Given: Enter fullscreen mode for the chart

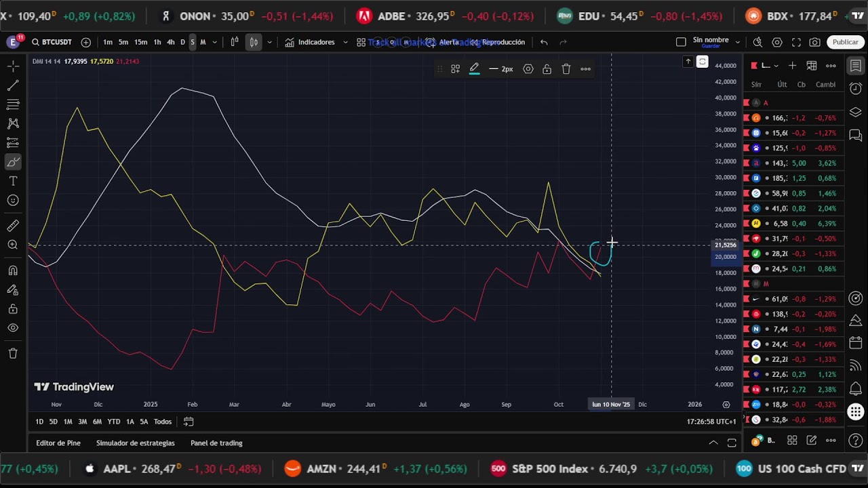Looking at the screenshot, I should 796,42.
